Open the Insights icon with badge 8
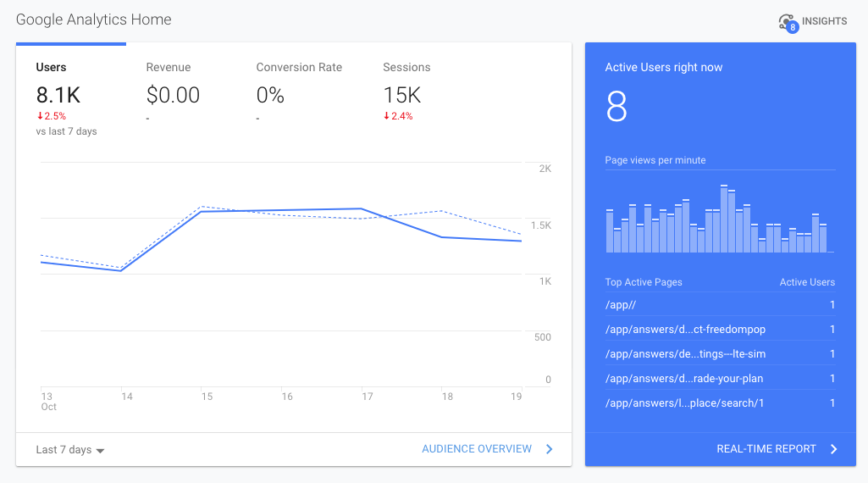This screenshot has height=483, width=868. coord(788,23)
